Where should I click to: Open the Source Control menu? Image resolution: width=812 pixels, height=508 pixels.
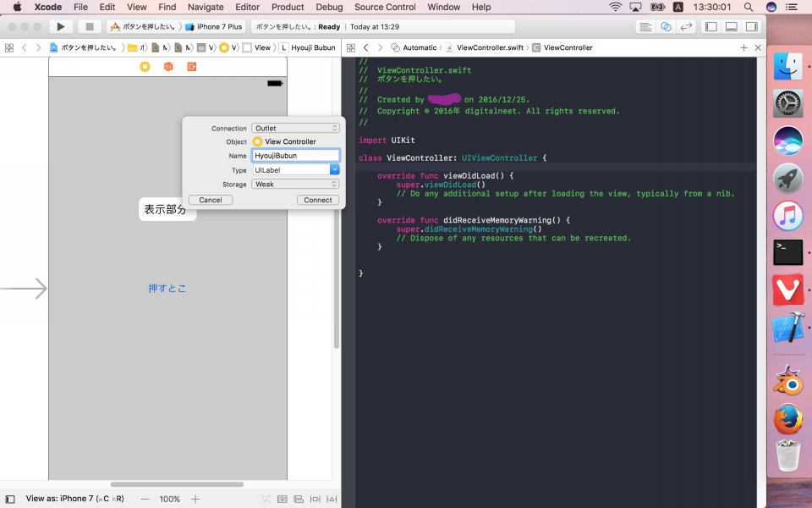click(x=386, y=8)
